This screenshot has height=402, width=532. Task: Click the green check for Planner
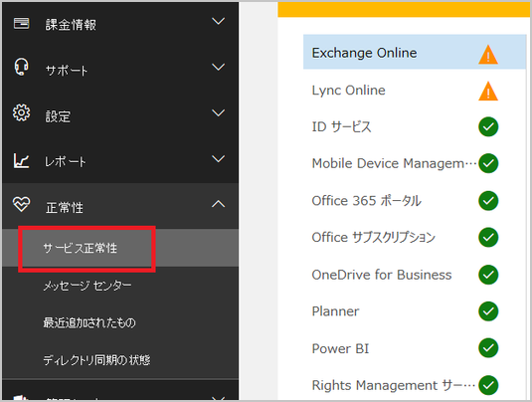(x=488, y=311)
